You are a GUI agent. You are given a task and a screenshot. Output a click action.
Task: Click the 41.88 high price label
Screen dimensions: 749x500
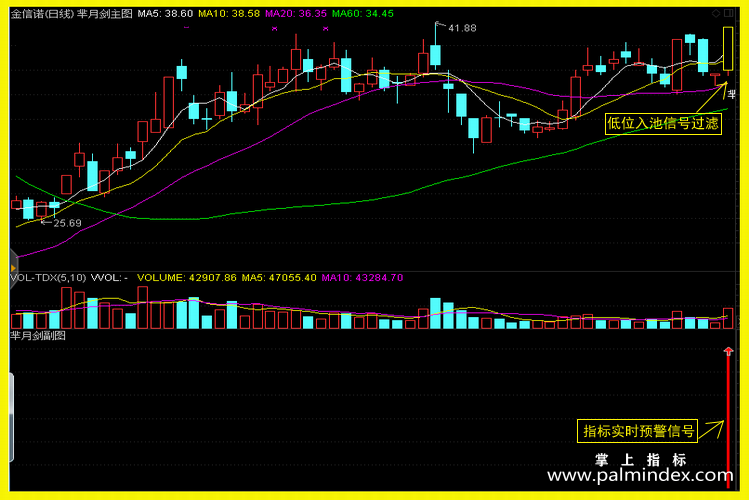coord(462,28)
